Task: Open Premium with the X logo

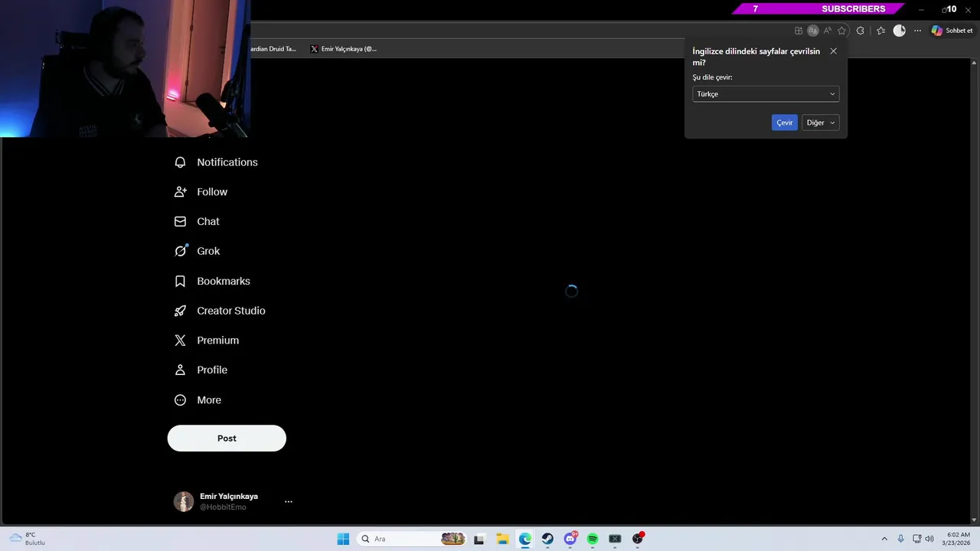Action: (x=207, y=341)
